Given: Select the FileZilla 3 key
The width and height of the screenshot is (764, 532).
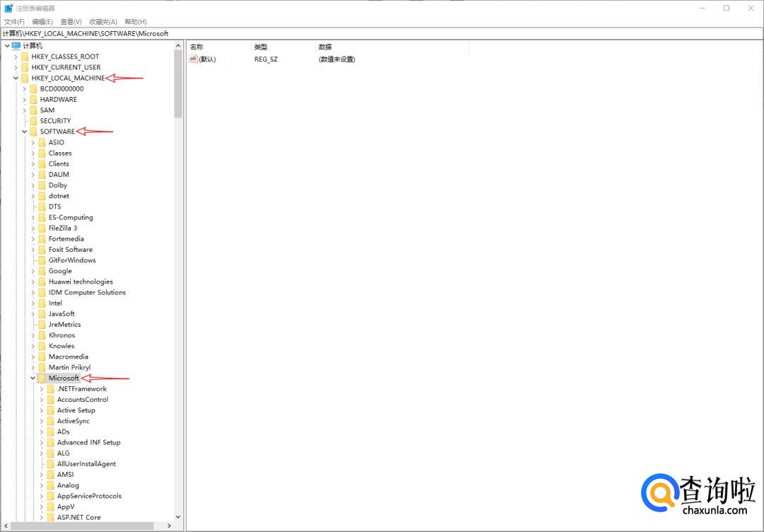Looking at the screenshot, I should pos(63,228).
